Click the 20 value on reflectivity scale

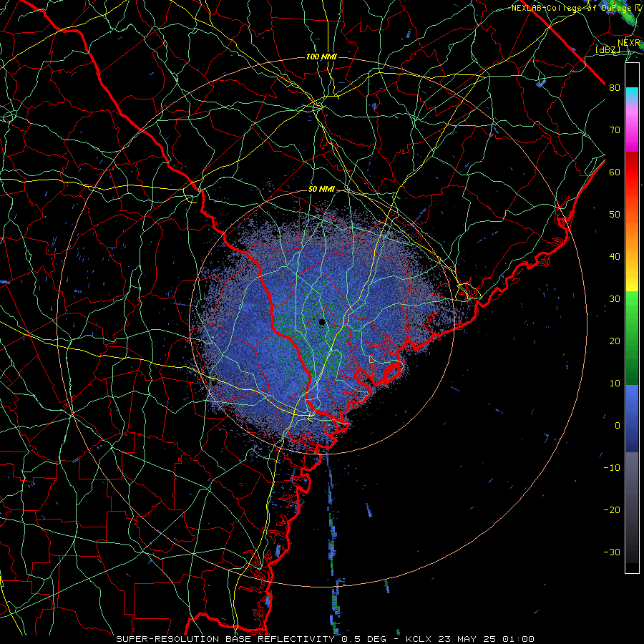[x=615, y=341]
